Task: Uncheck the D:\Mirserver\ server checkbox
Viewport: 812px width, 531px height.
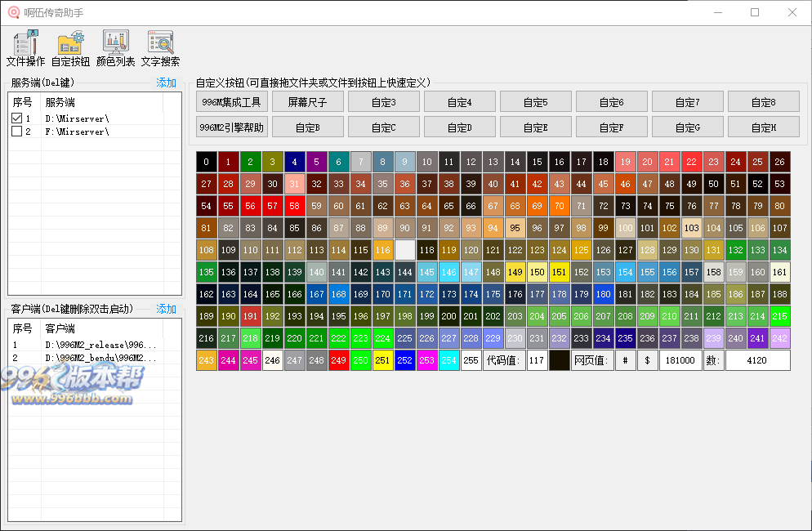Action: coord(16,118)
